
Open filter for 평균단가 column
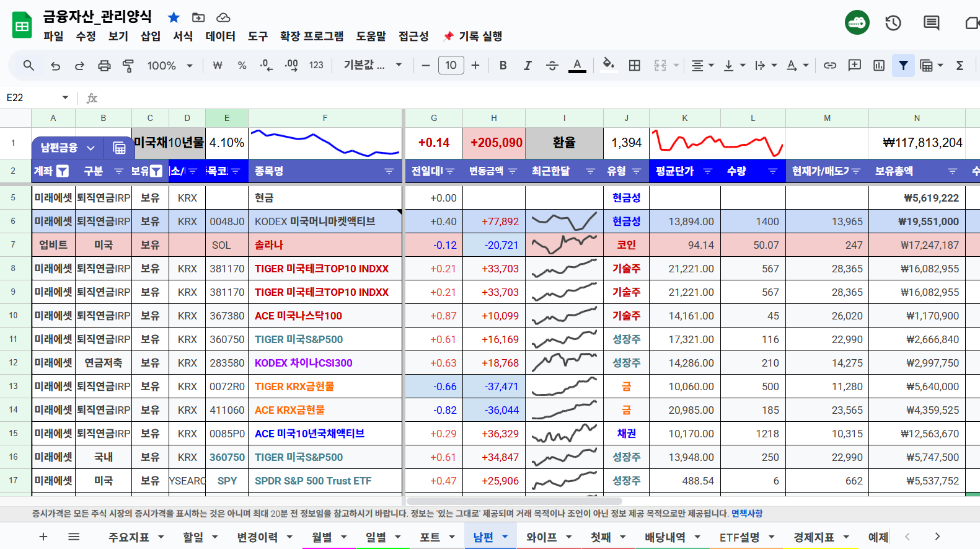[x=707, y=171]
